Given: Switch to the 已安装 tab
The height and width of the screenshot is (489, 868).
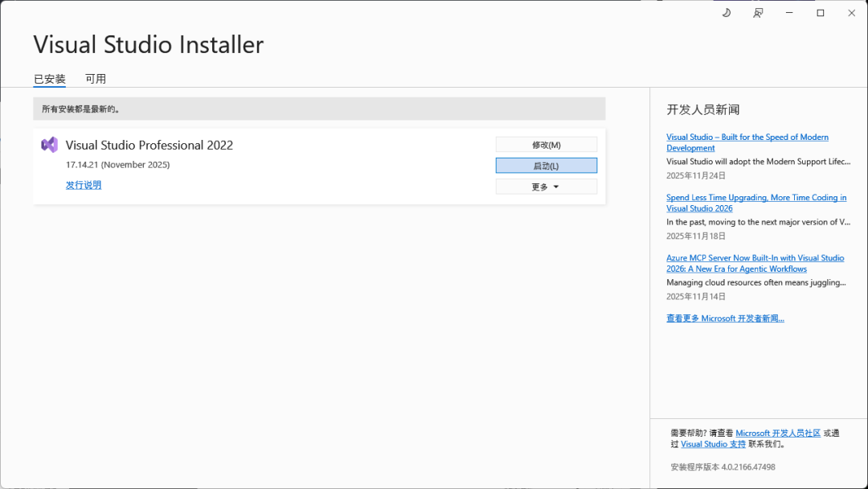Looking at the screenshot, I should (50, 79).
